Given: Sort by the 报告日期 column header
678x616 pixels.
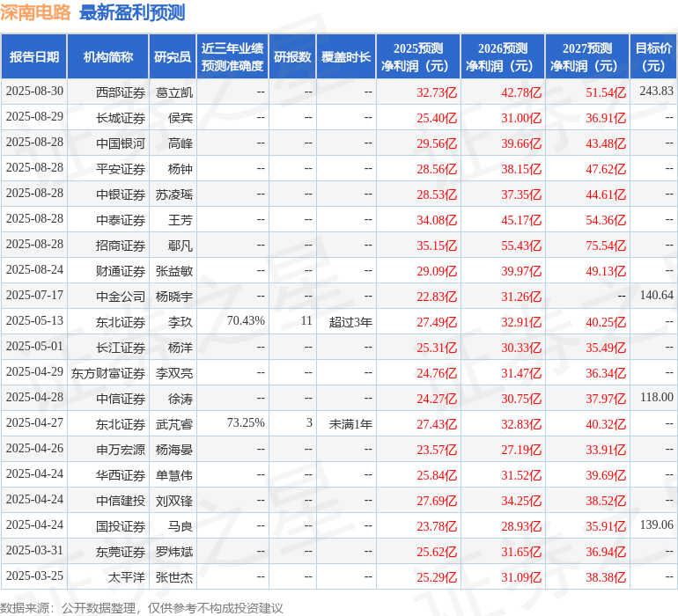Looking at the screenshot, I should click(34, 57).
